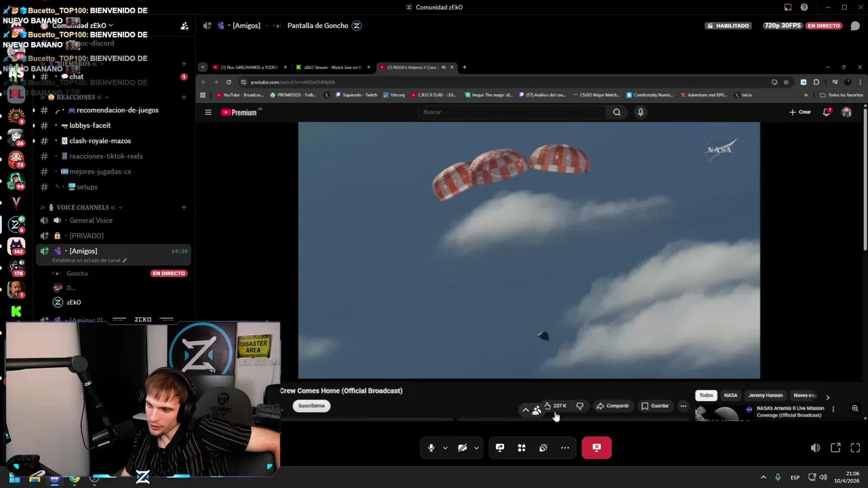The width and height of the screenshot is (868, 488).
Task: Open the soundboard in call bar
Action: point(543,448)
